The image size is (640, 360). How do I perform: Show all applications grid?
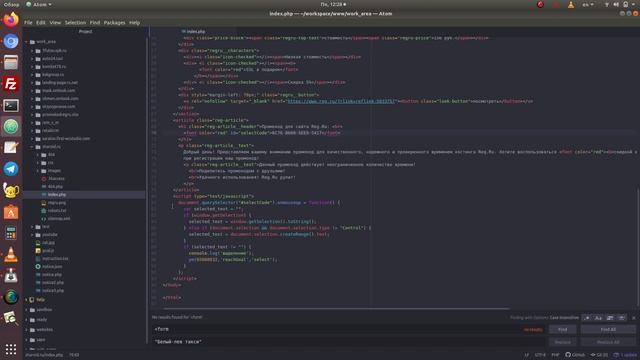pos(11,349)
